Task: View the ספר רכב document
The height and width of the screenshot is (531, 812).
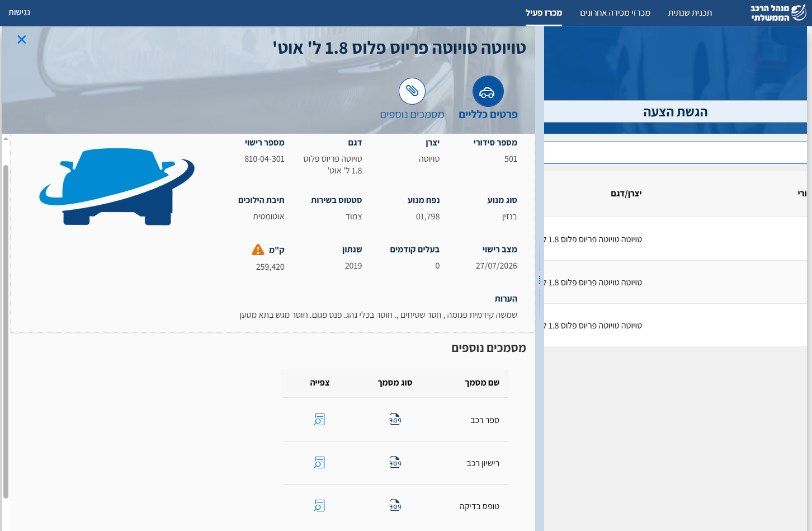Action: click(x=319, y=420)
